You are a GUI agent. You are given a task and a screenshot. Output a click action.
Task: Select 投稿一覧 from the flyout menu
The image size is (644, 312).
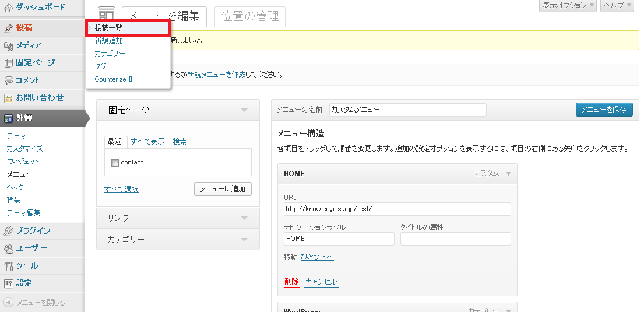coord(109,28)
